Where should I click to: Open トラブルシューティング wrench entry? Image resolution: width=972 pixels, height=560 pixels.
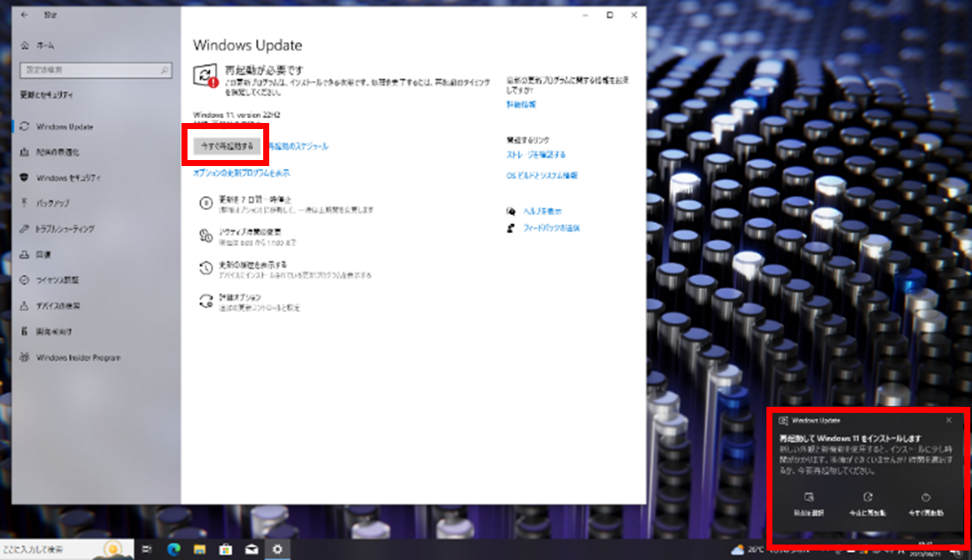[57, 229]
